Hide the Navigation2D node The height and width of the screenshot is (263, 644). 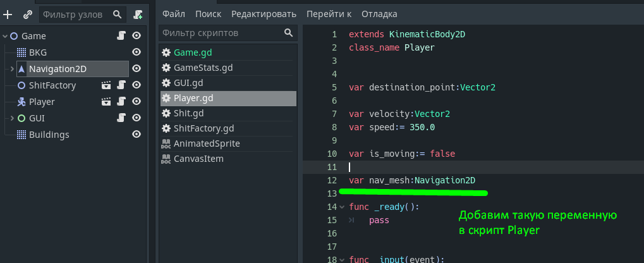136,69
